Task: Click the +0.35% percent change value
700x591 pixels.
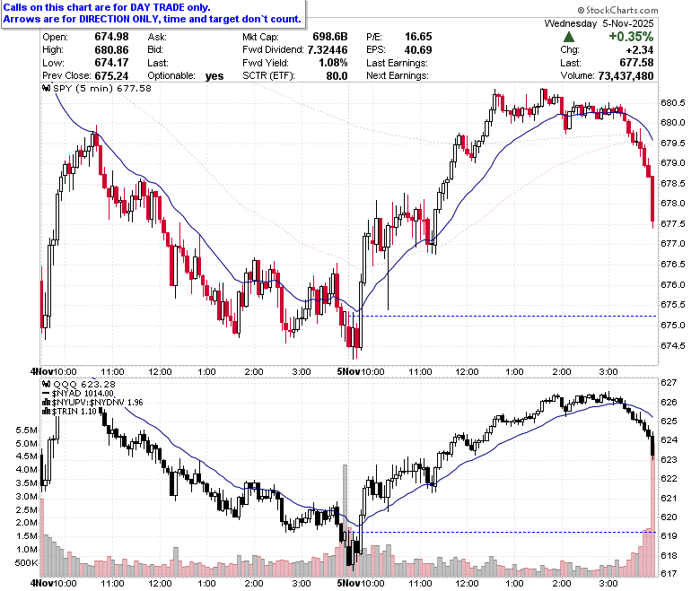Action: 631,37
